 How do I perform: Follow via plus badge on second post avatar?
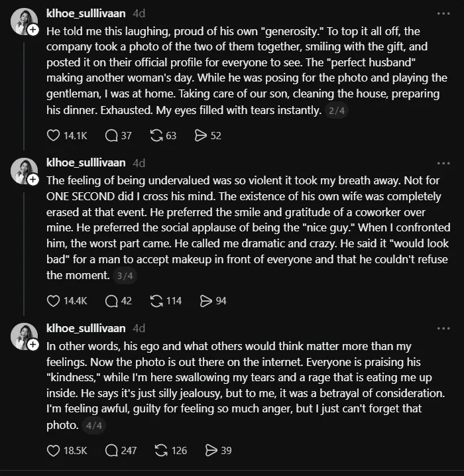pyautogui.click(x=33, y=180)
